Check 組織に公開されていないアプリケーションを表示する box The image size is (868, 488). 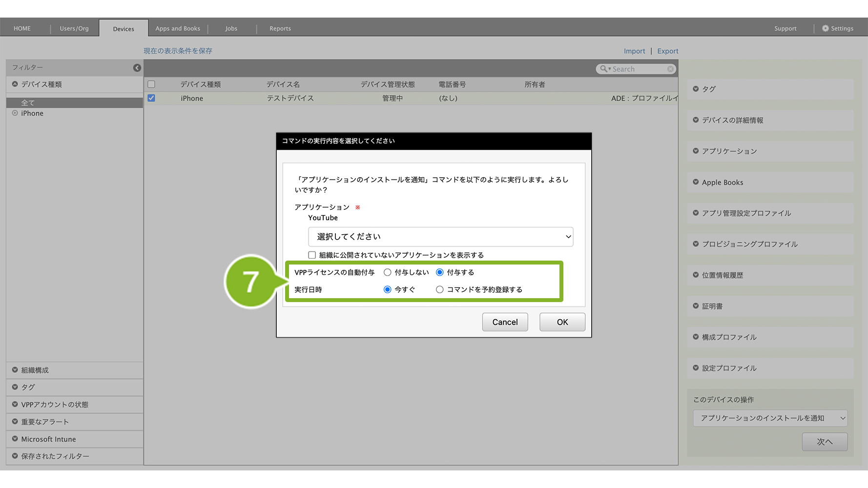312,255
